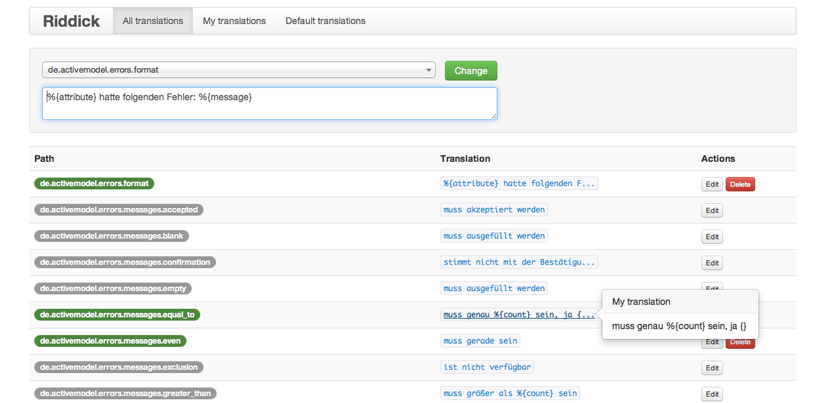Click the 'muss gerade sein' translation text
Image resolution: width=823 pixels, height=403 pixels.
tap(480, 341)
